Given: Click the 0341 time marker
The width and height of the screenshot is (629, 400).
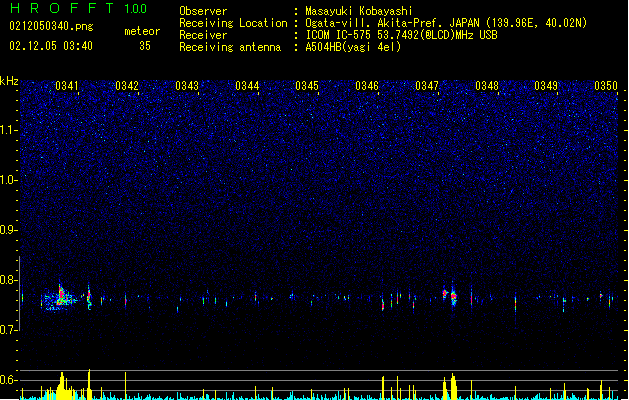Looking at the screenshot, I should 67,86.
